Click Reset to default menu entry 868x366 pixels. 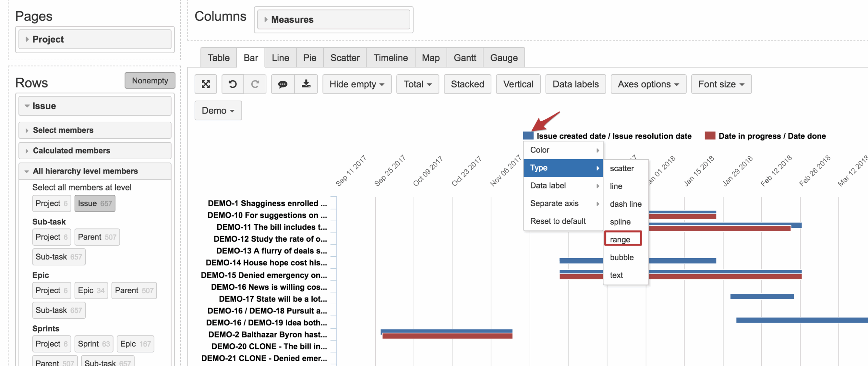click(x=558, y=221)
